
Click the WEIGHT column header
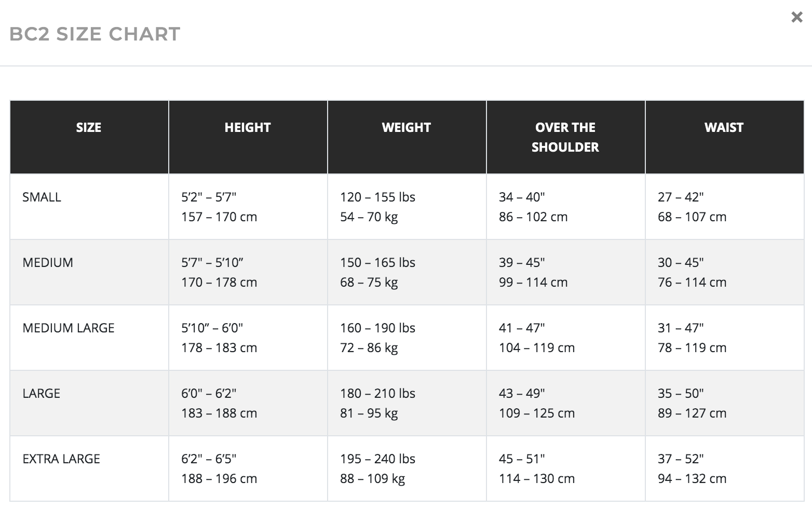coord(406,127)
